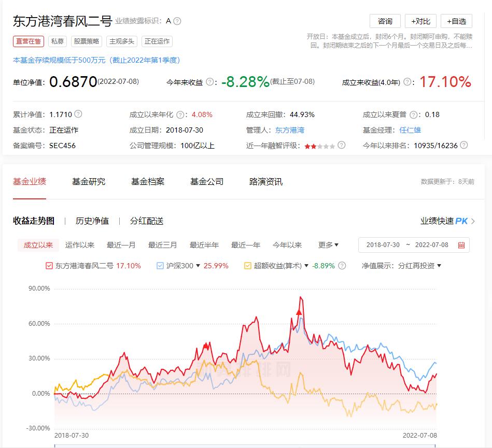The image size is (492, 448).
Task: Select 最近三月 time range
Action: (x=163, y=245)
